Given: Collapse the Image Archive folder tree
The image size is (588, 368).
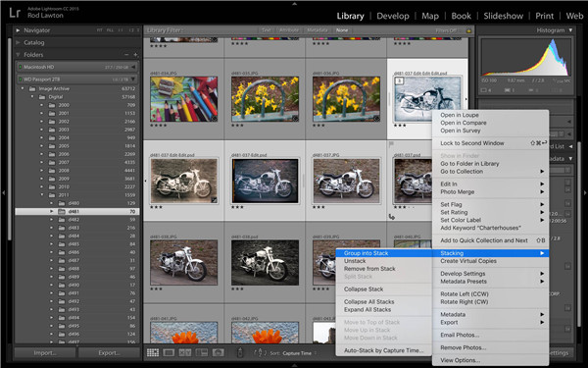Looking at the screenshot, I should (23, 89).
